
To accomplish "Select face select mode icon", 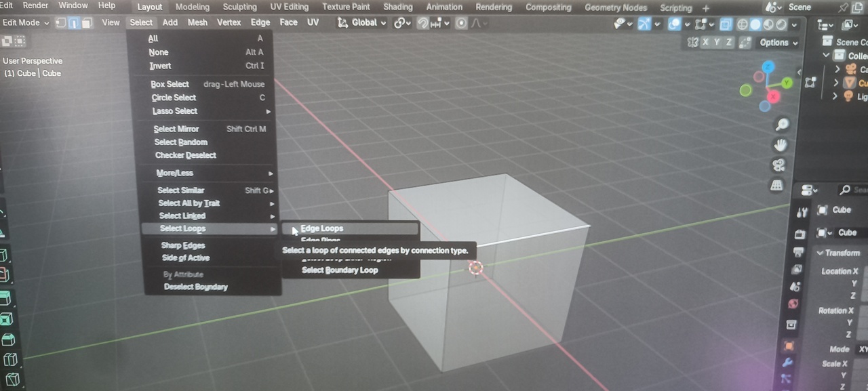I will pyautogui.click(x=88, y=23).
